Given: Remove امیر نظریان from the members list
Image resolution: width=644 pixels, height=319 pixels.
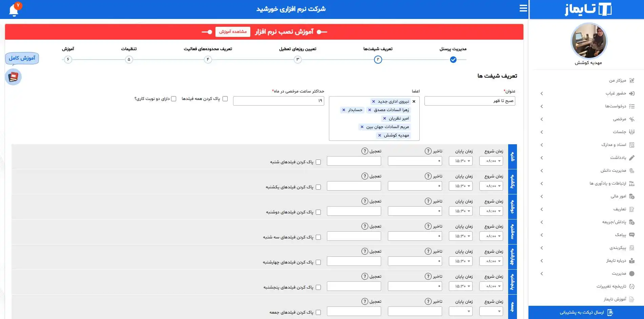Looking at the screenshot, I should pos(385,119).
